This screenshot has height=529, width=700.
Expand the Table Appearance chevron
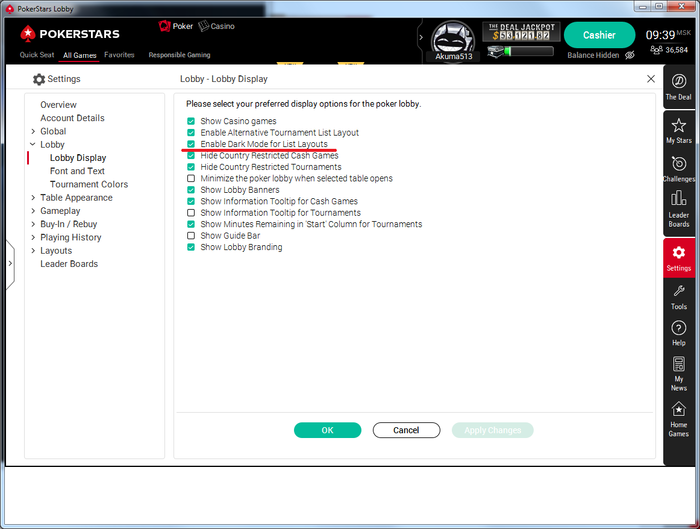33,197
